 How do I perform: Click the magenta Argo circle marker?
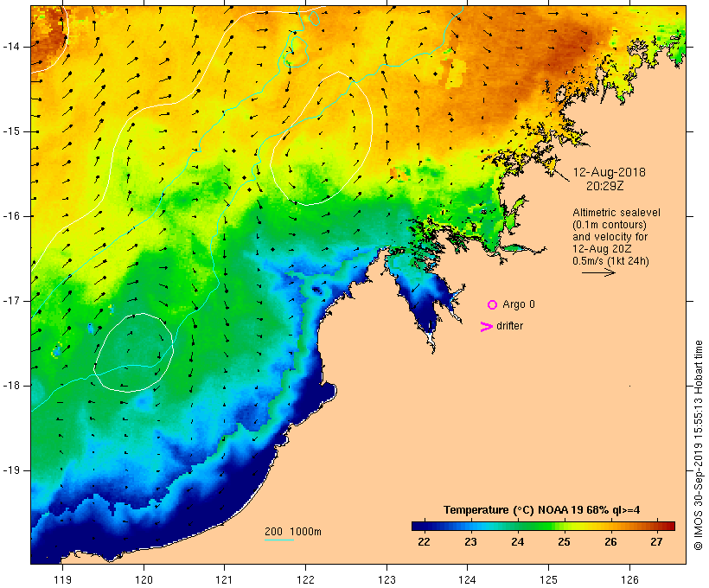coord(493,305)
